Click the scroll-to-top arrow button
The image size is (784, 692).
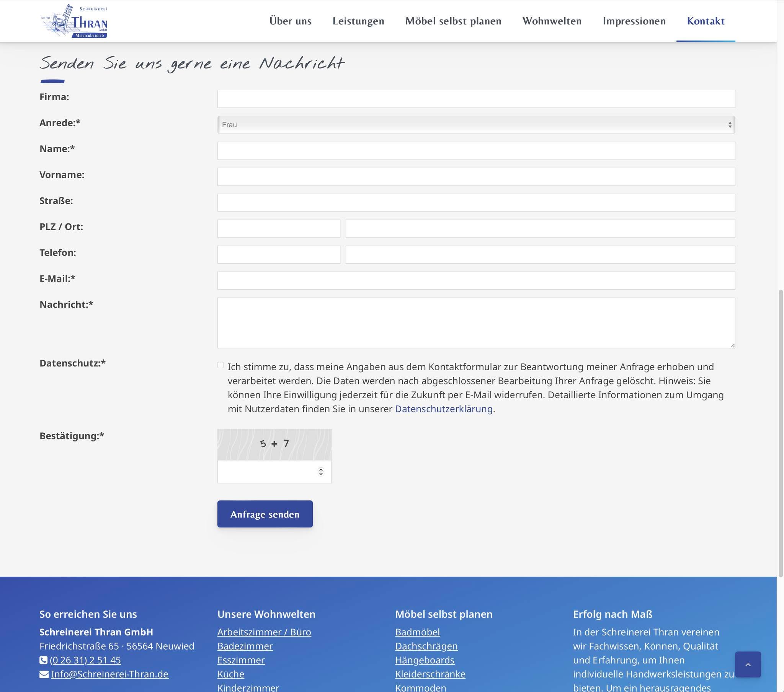pos(748,664)
